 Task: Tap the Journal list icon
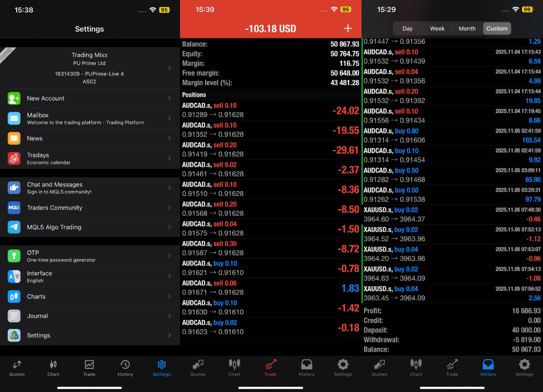[x=14, y=316]
